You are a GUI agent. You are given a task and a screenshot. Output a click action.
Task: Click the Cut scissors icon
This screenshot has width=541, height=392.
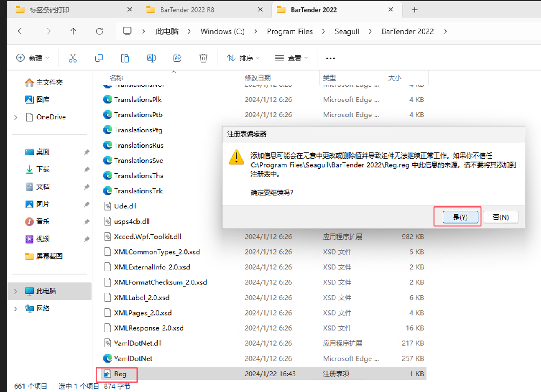[x=73, y=58]
